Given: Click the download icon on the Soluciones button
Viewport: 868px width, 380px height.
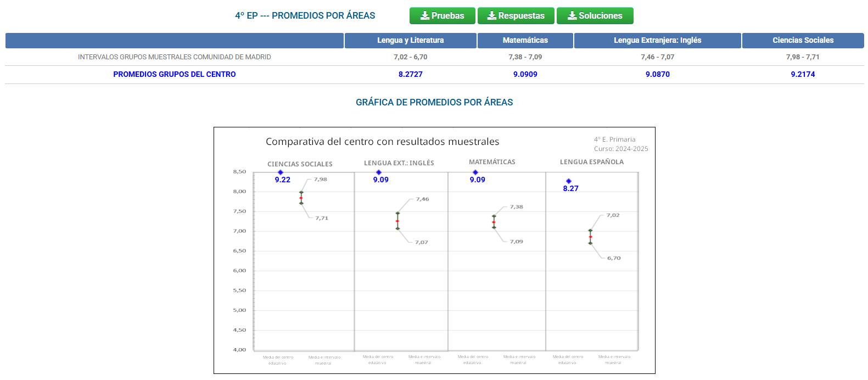Looking at the screenshot, I should [572, 16].
